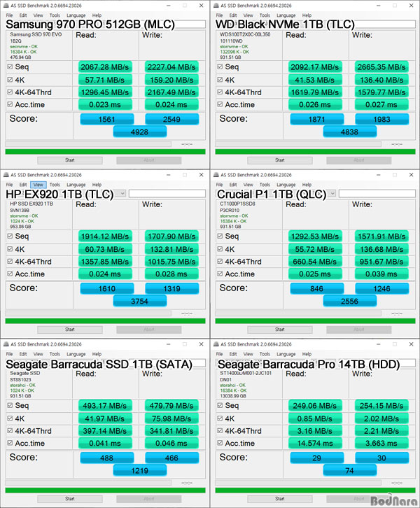420x508 pixels.
Task: Click the app icon in Crucial P1 window title bar
Action: (216, 175)
